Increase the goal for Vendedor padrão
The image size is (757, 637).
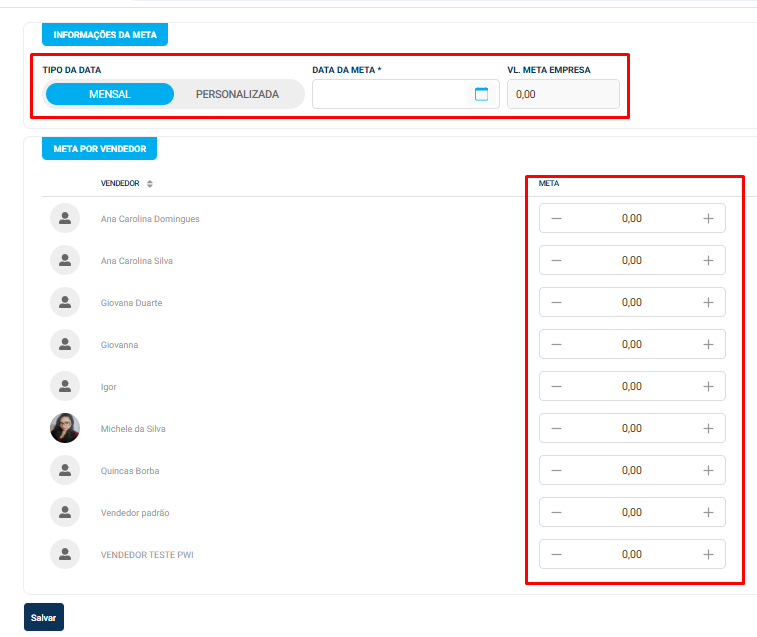[708, 512]
